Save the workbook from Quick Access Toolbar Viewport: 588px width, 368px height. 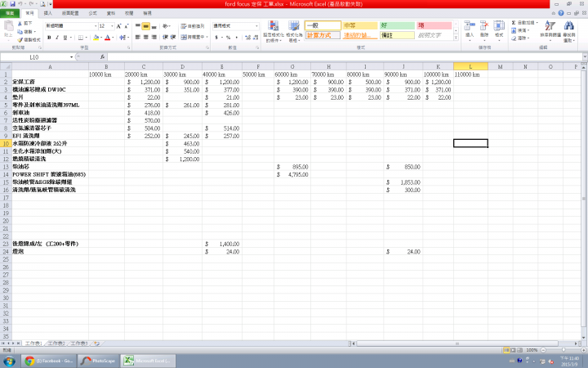click(12, 4)
